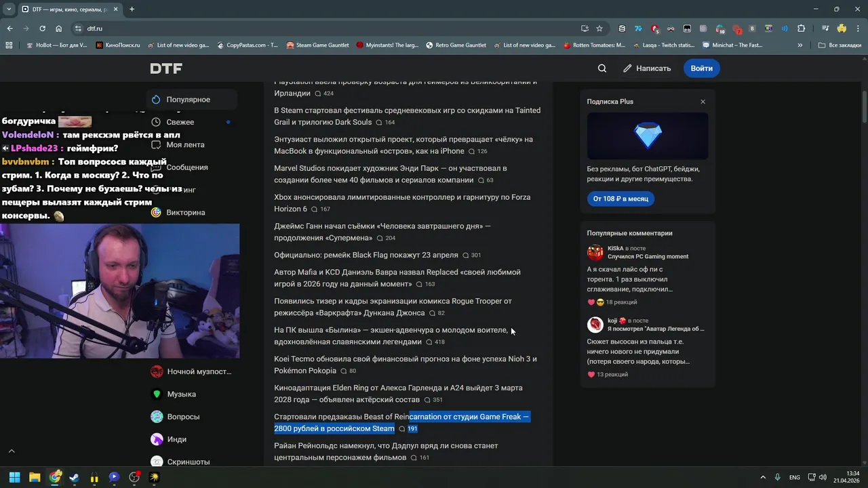
Task: Open Elden Ring film adaptation article
Action: click(x=398, y=394)
